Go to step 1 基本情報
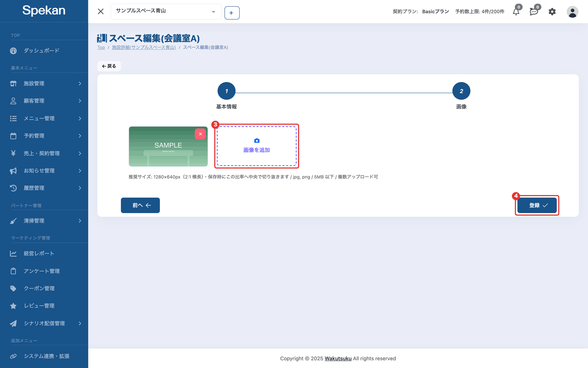This screenshot has width=588, height=368. pos(226,91)
